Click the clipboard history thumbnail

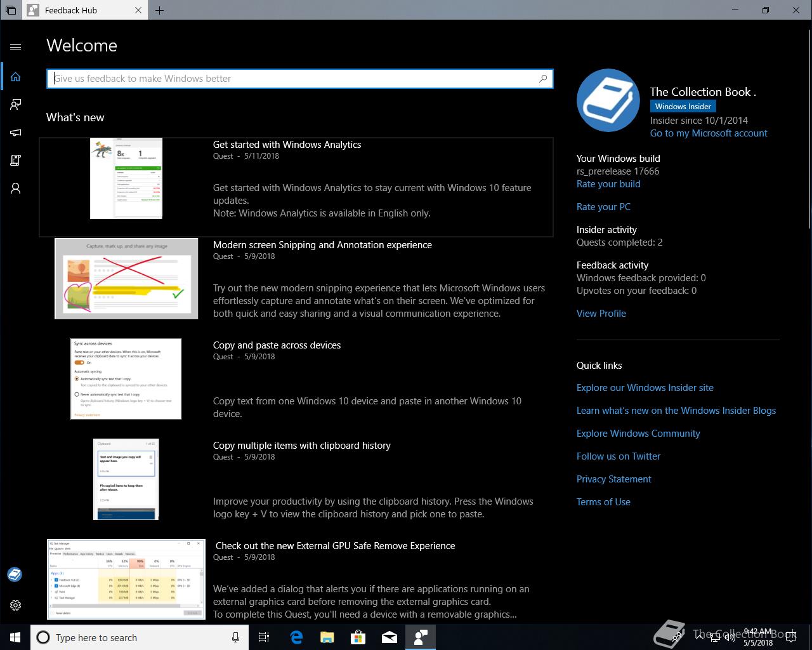(x=126, y=479)
